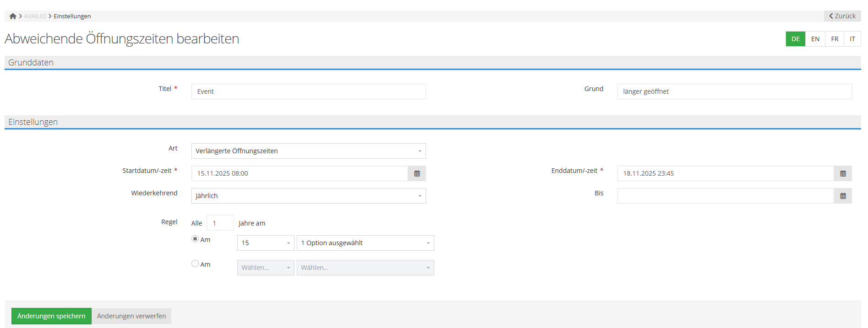Click the home icon in breadcrumb
The height and width of the screenshot is (328, 868).
[x=13, y=16]
